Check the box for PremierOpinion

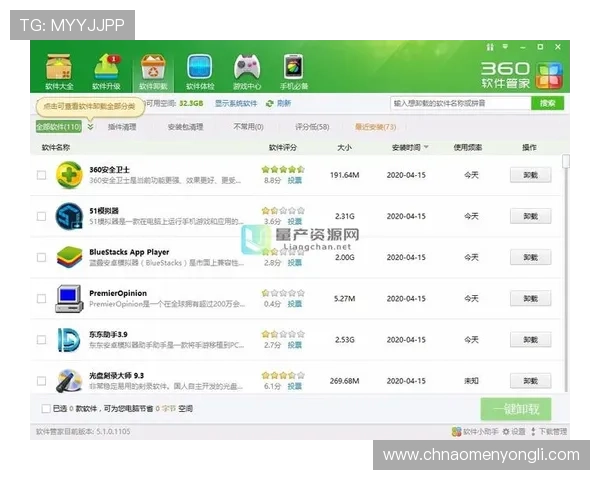pyautogui.click(x=41, y=299)
